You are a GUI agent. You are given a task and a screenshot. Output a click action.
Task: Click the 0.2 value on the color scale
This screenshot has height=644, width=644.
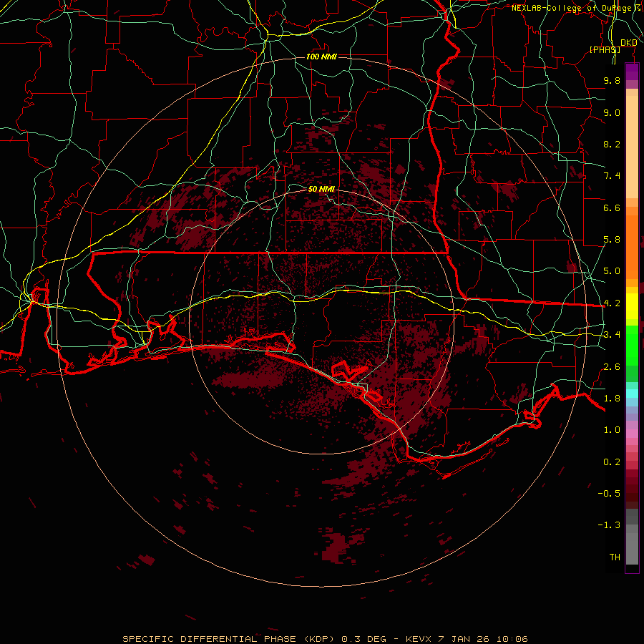click(x=612, y=462)
